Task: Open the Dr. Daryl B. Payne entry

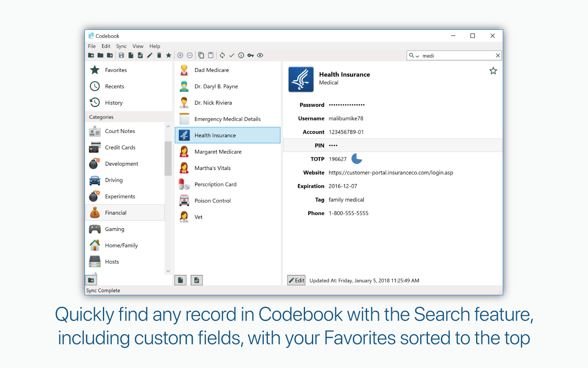Action: click(228, 86)
